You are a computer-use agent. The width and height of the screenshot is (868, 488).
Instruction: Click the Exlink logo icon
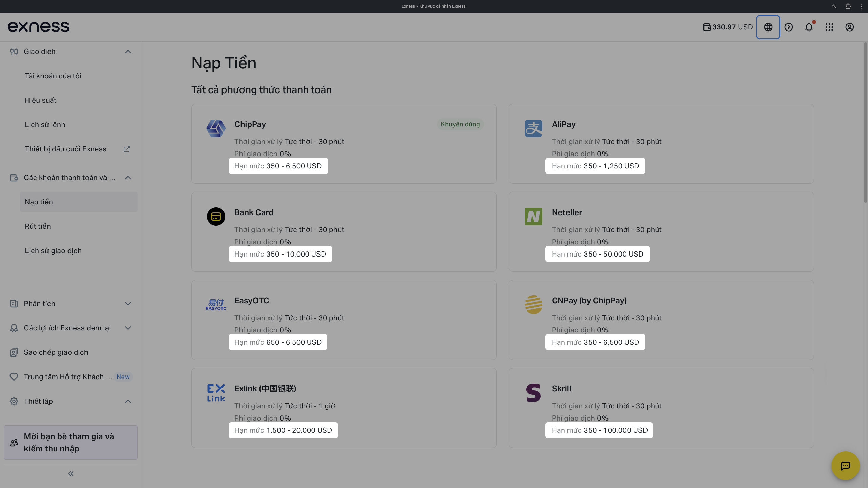[216, 393]
